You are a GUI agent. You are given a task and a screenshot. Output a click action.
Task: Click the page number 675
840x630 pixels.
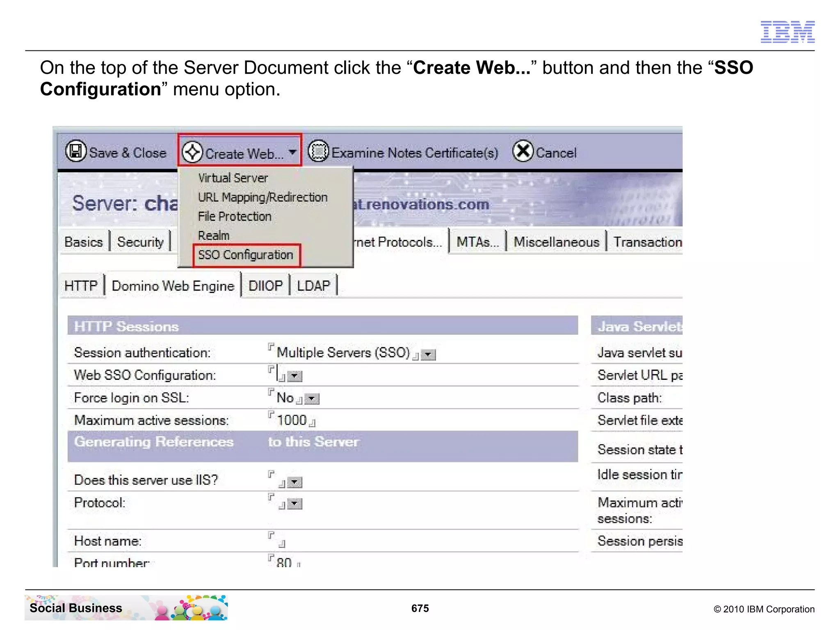pos(420,608)
